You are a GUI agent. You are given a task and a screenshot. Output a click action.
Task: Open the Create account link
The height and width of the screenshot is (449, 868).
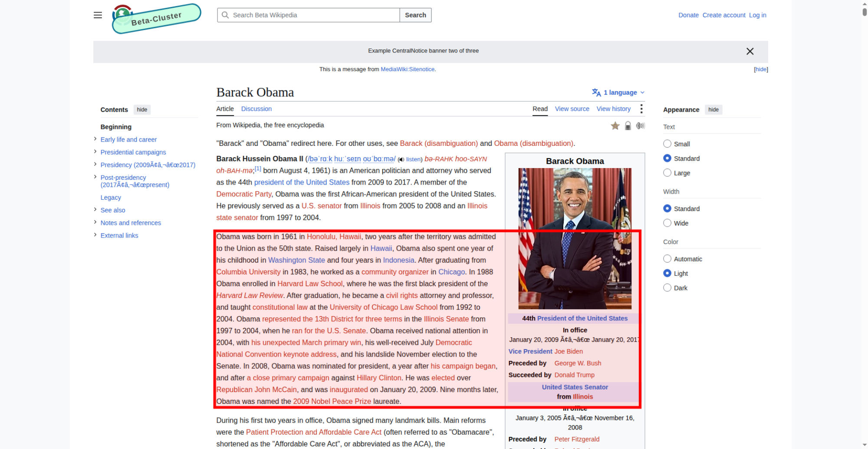(x=724, y=15)
